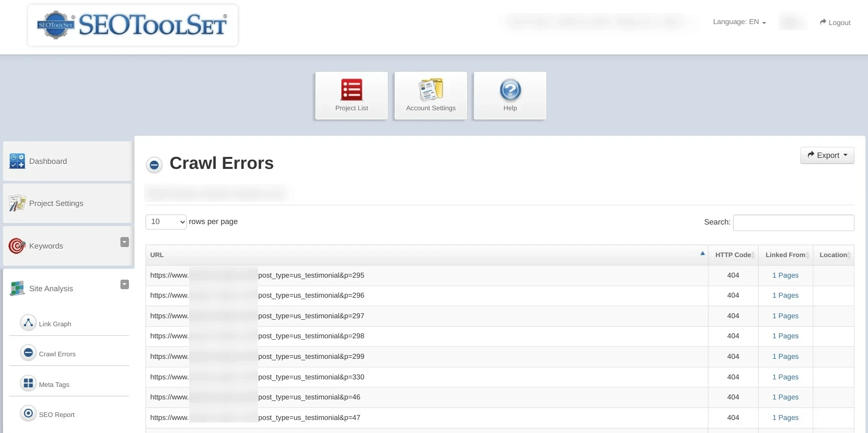Click the SEOToolSet logo
Screen dimensions: 868x433
[132, 25]
